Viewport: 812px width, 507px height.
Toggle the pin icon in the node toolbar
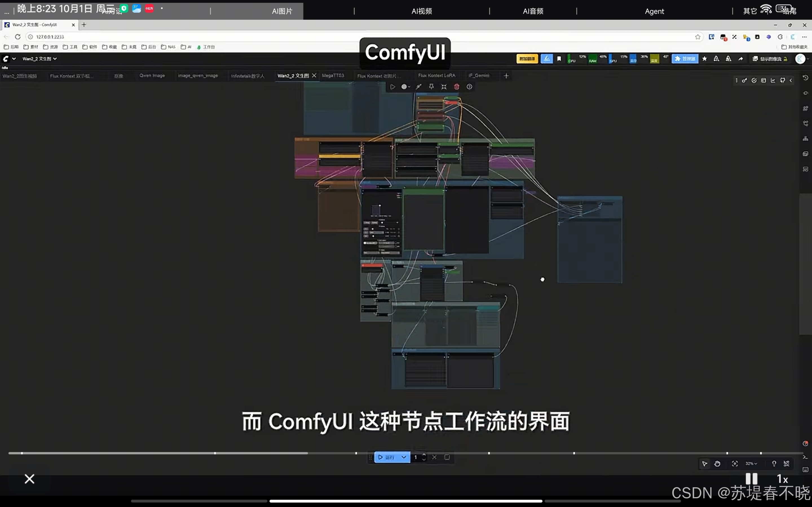click(431, 87)
